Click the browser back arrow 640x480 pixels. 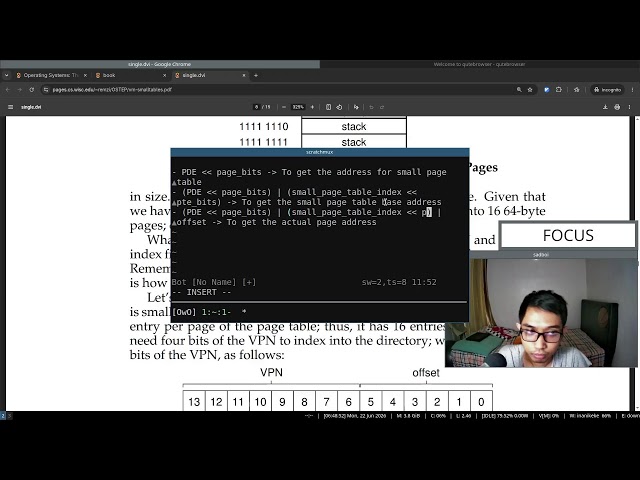click(8, 89)
